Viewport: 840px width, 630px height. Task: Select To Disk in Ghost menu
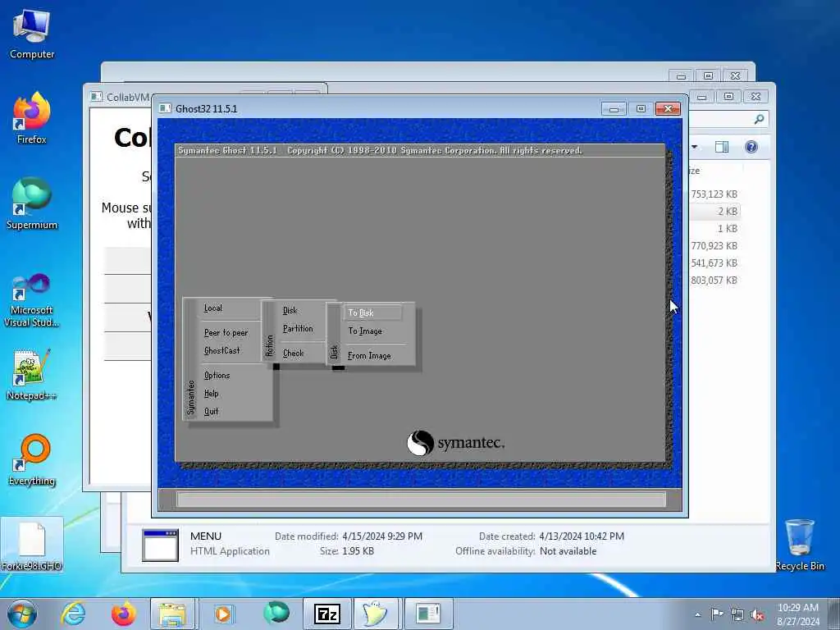click(x=372, y=313)
